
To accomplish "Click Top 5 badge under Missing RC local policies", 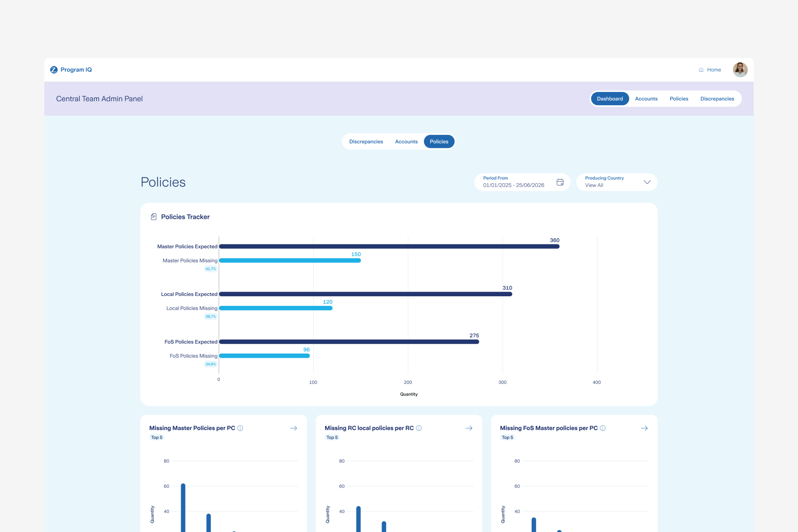I will tap(332, 437).
